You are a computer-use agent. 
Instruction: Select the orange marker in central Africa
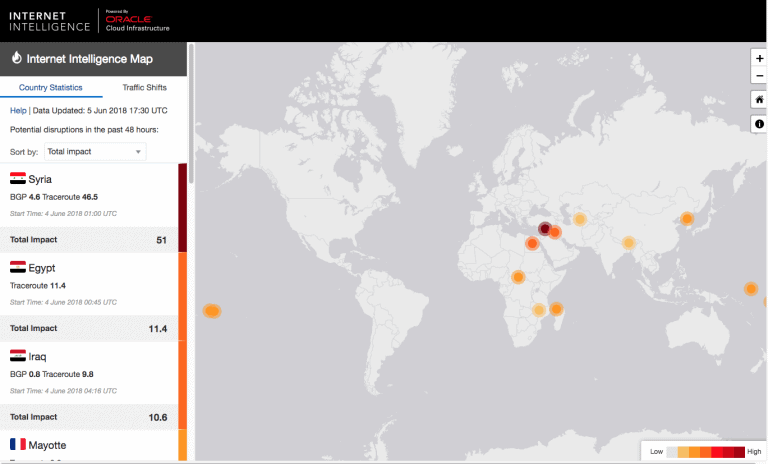click(518, 277)
